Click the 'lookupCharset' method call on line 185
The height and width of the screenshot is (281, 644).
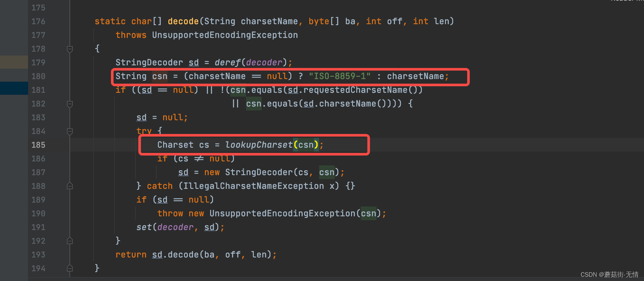[259, 145]
